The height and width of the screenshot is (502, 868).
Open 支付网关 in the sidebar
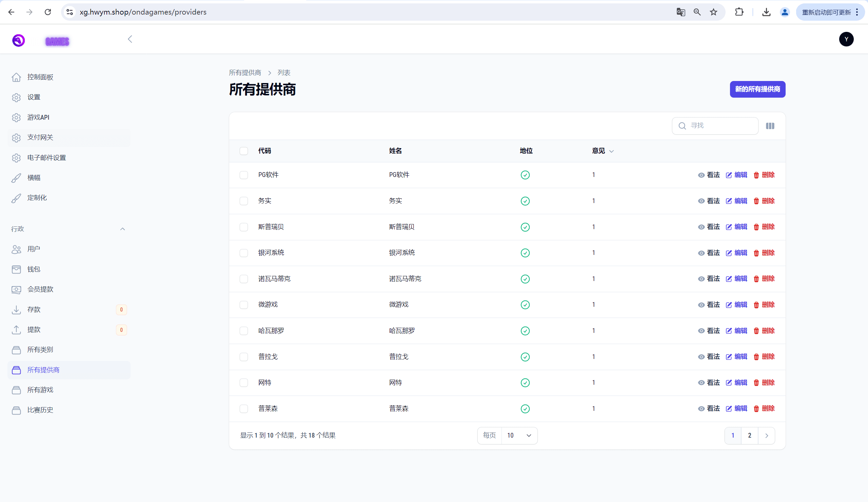[40, 137]
